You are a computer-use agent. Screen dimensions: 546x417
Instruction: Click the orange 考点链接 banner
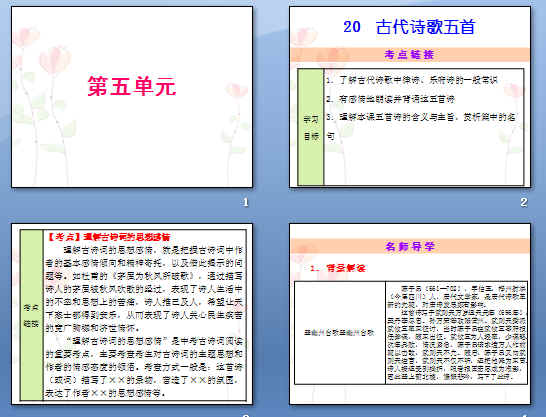(x=410, y=54)
